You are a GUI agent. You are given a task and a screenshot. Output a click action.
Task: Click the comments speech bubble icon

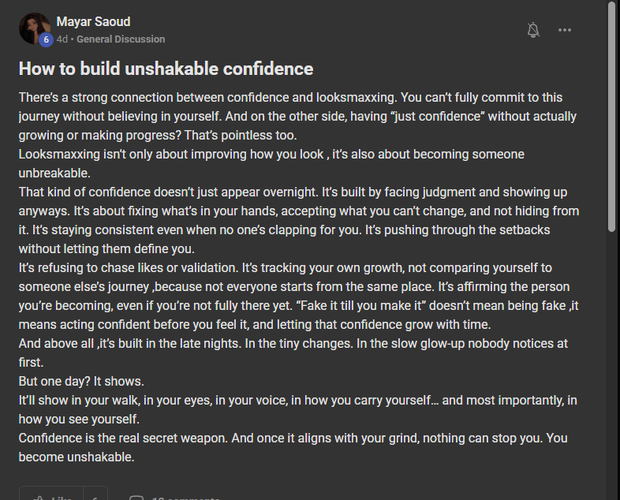point(137,498)
